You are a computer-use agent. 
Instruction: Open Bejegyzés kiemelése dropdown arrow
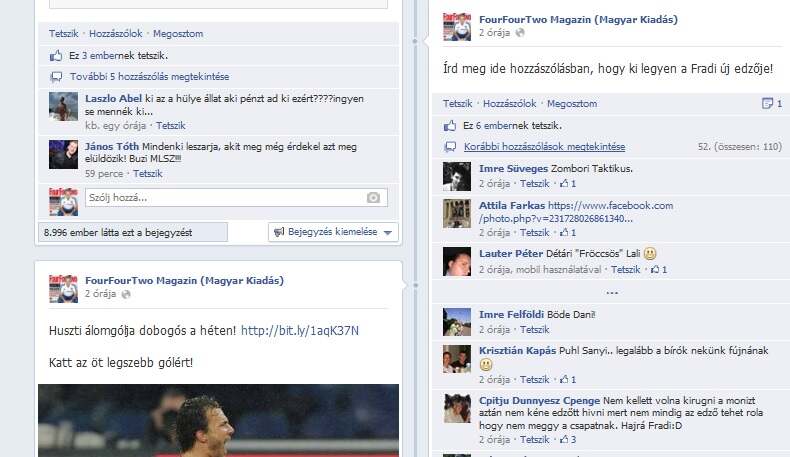(x=388, y=233)
